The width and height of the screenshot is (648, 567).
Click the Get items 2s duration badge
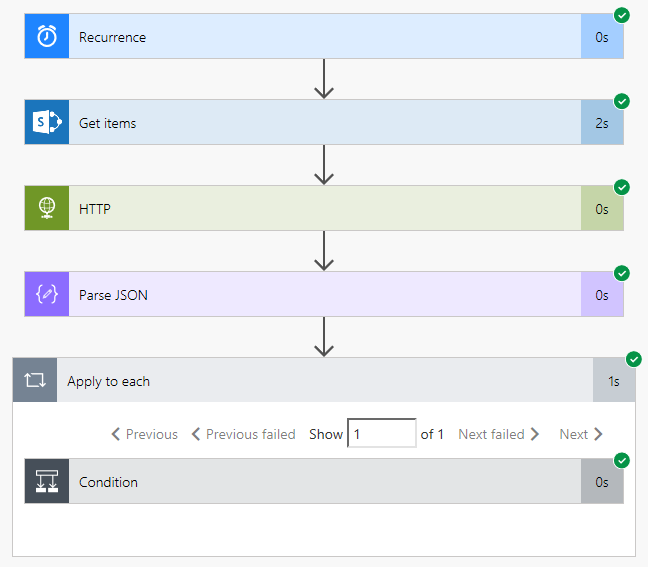click(602, 123)
